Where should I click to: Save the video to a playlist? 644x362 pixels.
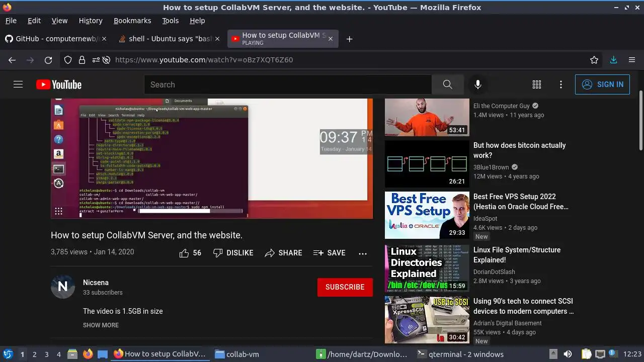(x=329, y=253)
